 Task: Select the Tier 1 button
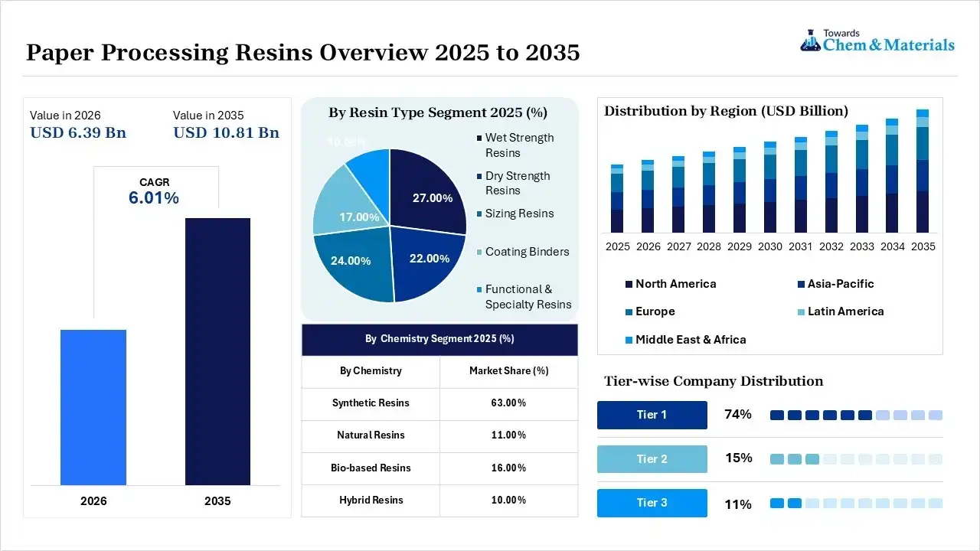click(652, 415)
